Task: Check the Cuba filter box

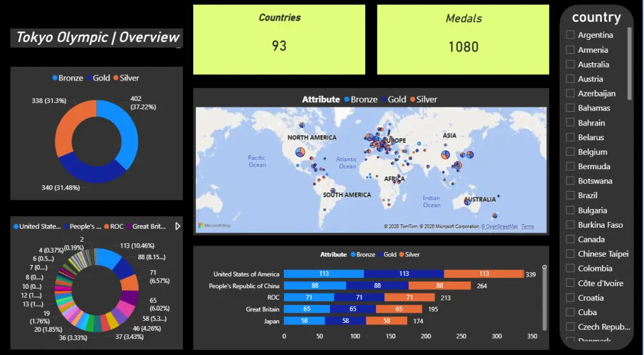Action: point(570,312)
